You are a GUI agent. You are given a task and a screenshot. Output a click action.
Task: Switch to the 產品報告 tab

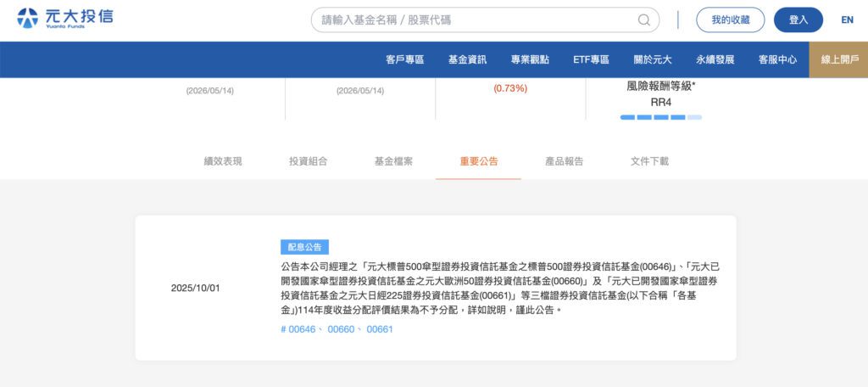tap(564, 161)
